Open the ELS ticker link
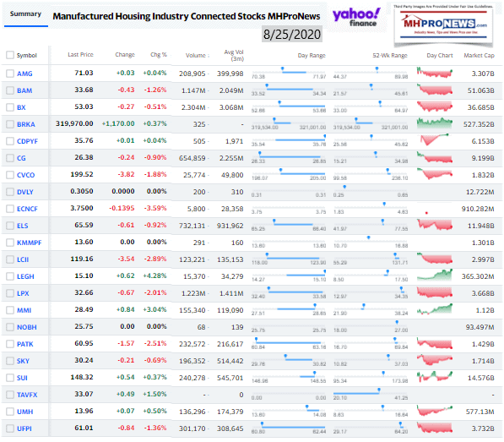Image resolution: width=504 pixels, height=442 pixels. point(23,226)
